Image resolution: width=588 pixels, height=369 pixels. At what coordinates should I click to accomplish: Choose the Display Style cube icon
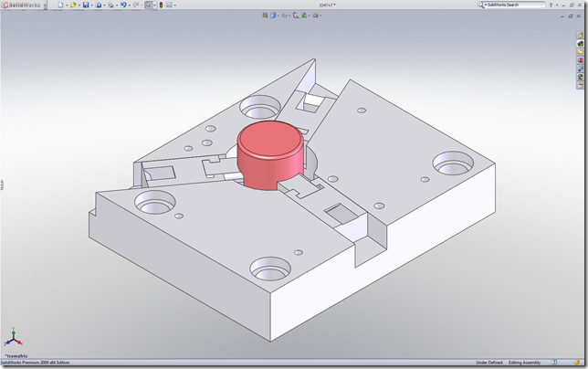point(273,16)
